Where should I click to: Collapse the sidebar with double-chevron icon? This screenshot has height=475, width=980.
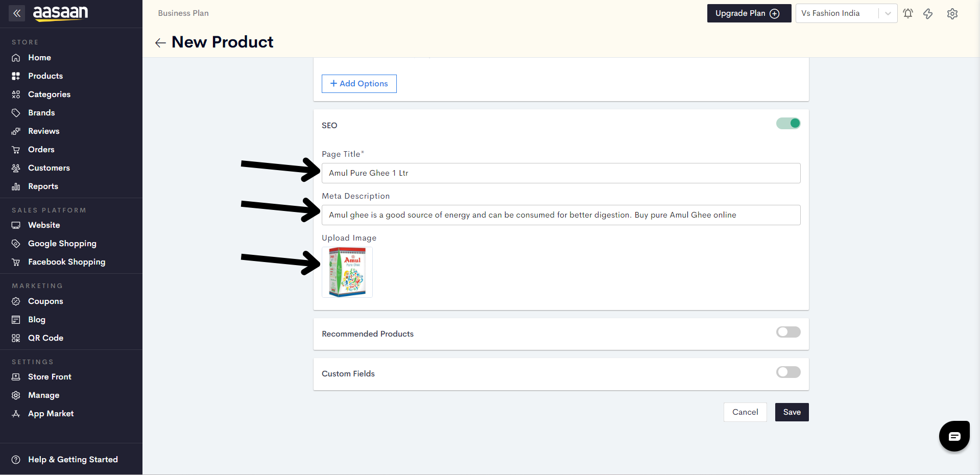click(x=17, y=13)
